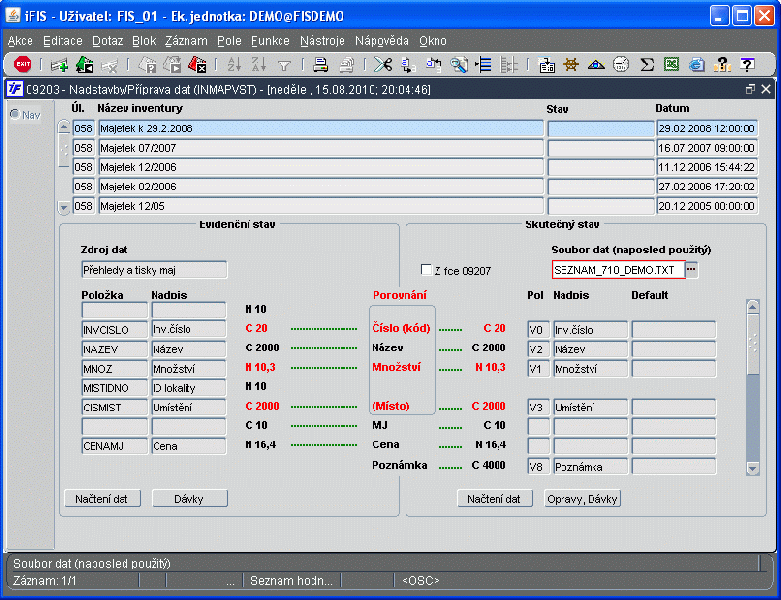Click the sigma sum icon

point(647,65)
